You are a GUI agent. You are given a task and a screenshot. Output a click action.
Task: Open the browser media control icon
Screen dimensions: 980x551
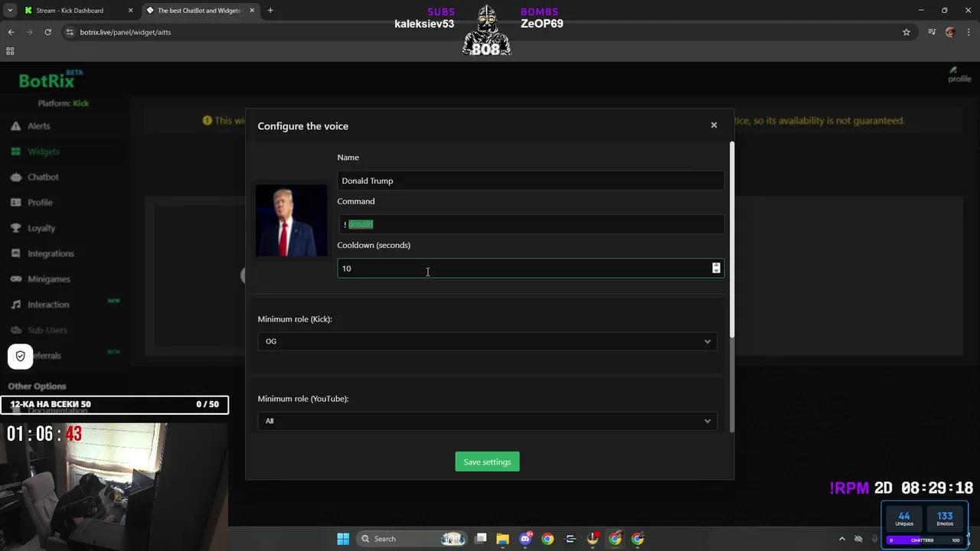[x=932, y=32]
